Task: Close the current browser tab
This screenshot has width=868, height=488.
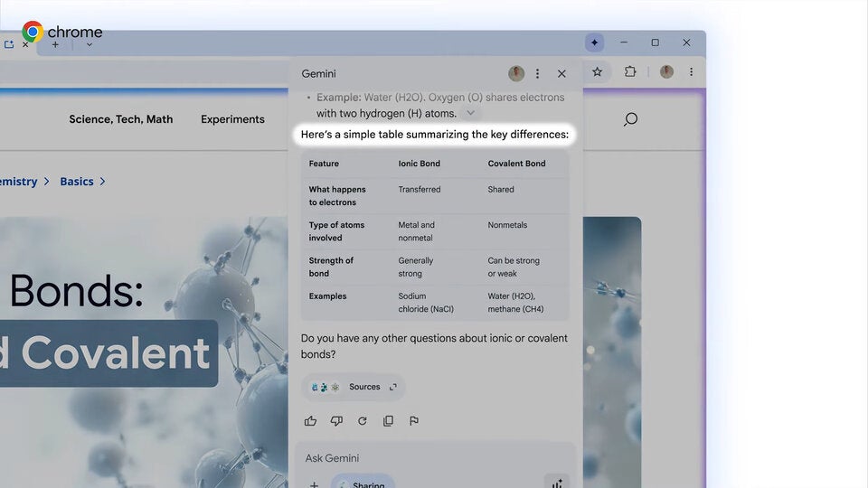Action: coord(25,45)
